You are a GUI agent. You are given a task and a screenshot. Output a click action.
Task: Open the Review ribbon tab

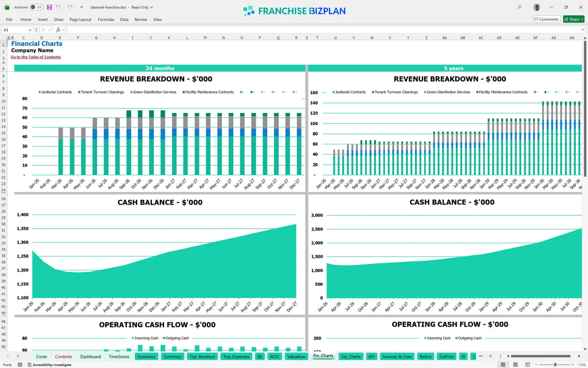coord(141,20)
